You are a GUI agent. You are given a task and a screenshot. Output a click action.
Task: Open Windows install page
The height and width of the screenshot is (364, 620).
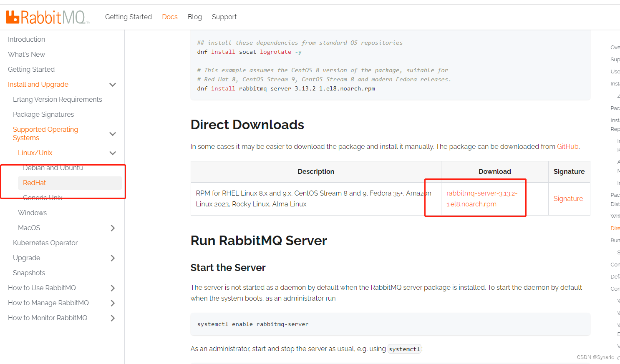click(32, 213)
